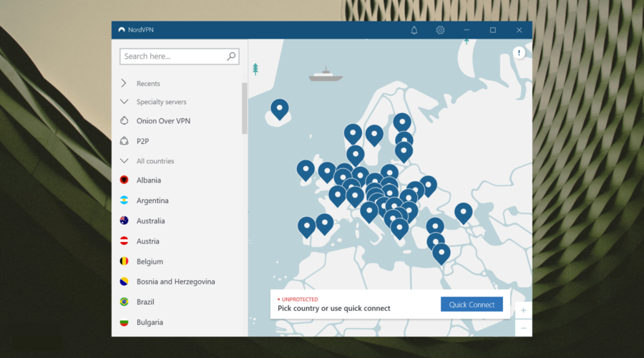Collapse the All countries list
Viewport: 644px width, 358px height.
pyautogui.click(x=124, y=161)
